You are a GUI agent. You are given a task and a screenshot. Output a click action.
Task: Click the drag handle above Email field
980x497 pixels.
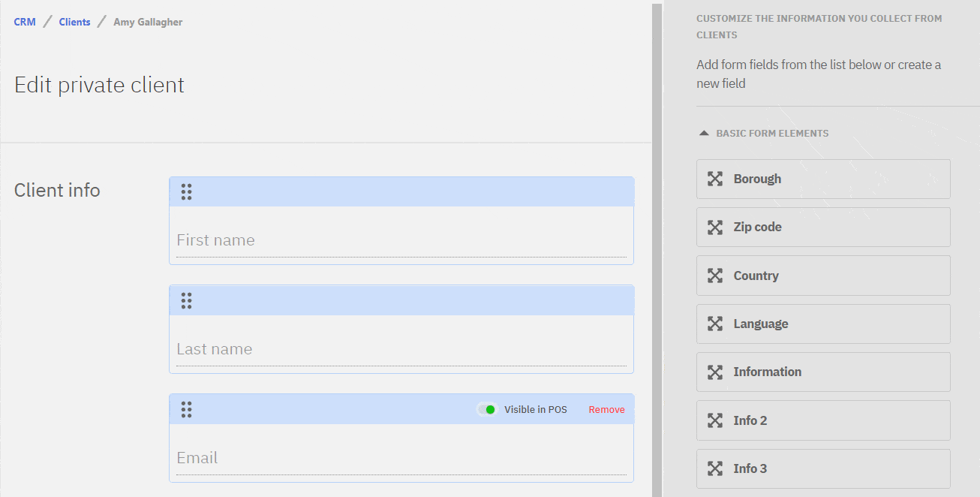186,410
